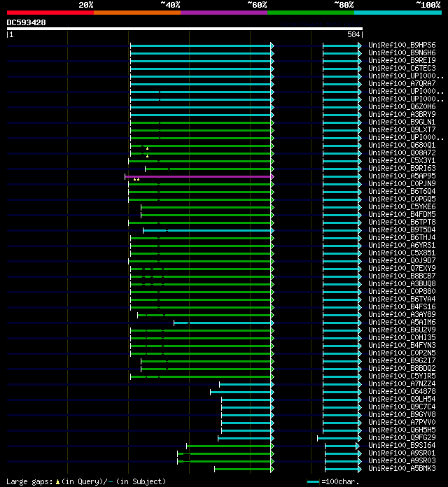The height and width of the screenshot is (487, 448).
Task: Select the UniRef100_Q9FG29 label
Action: pyautogui.click(x=402, y=437)
